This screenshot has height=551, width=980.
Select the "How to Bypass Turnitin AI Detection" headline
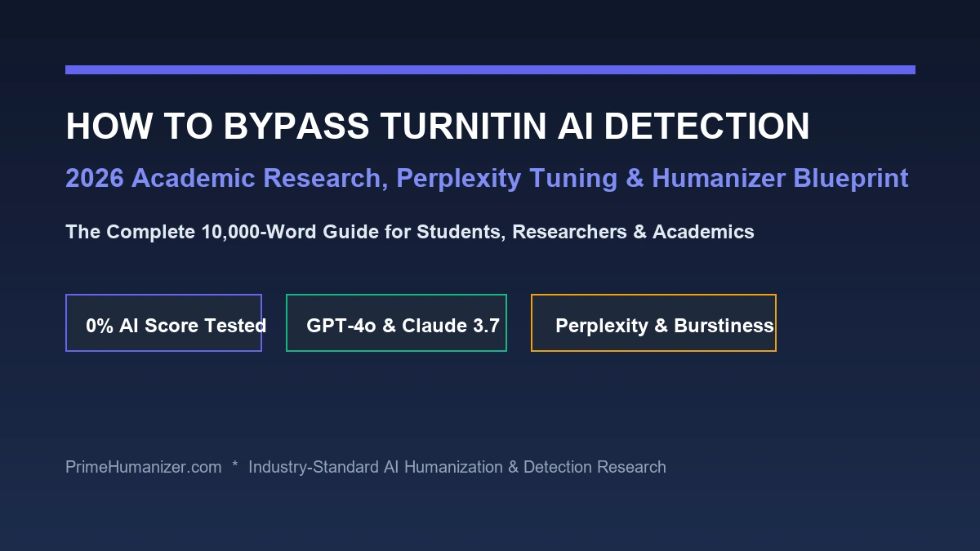click(x=438, y=127)
